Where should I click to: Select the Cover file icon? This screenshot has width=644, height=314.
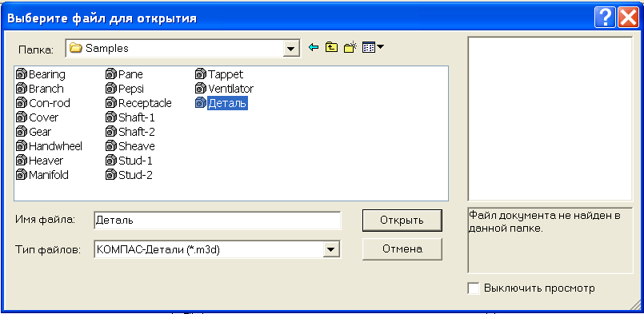[22, 117]
